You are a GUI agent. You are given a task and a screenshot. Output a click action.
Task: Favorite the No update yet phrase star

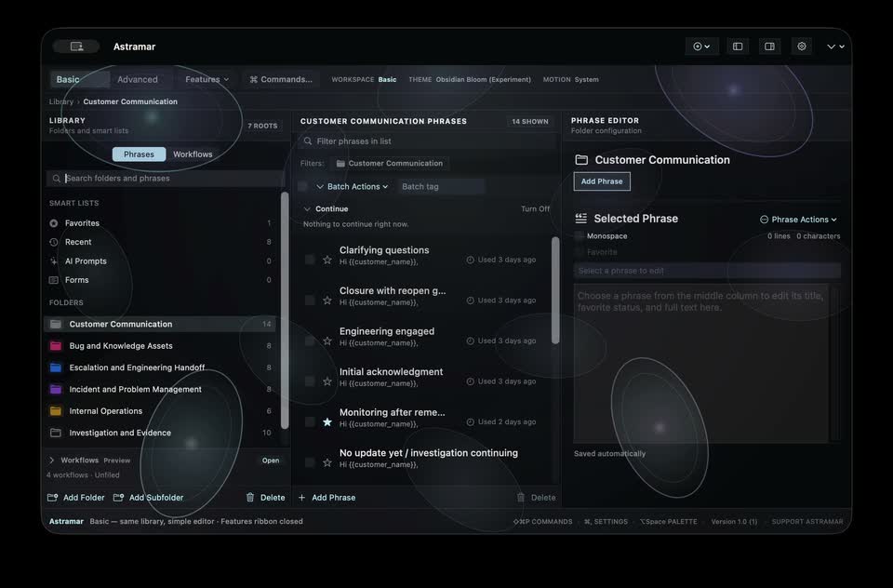[x=327, y=462]
